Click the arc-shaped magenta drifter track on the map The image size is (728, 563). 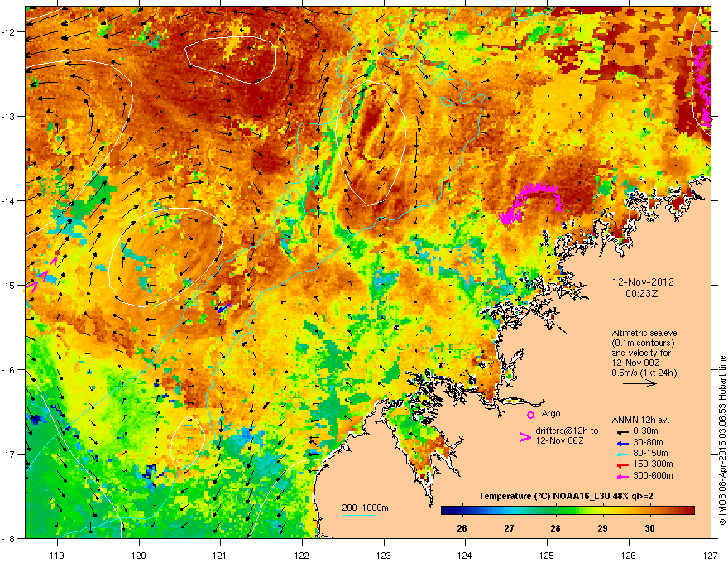click(x=529, y=203)
